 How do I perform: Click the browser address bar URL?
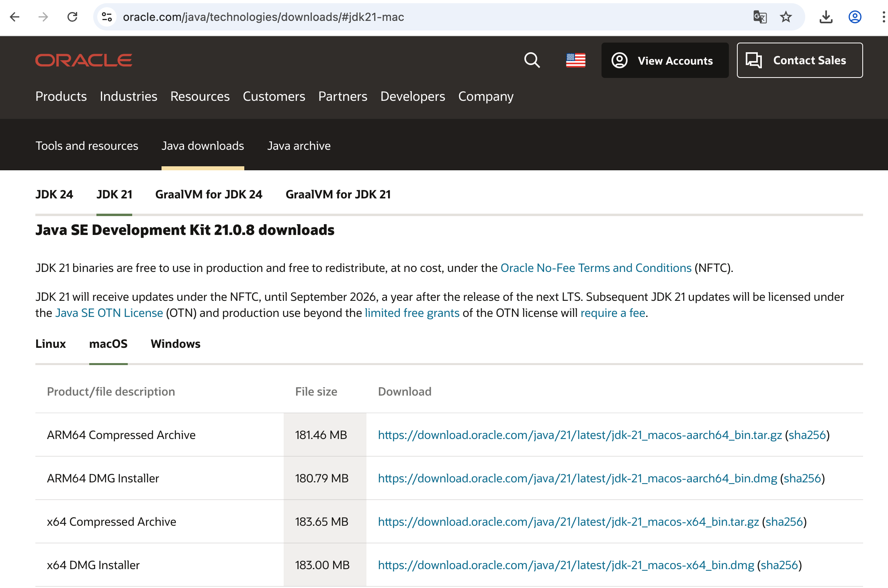pyautogui.click(x=263, y=17)
